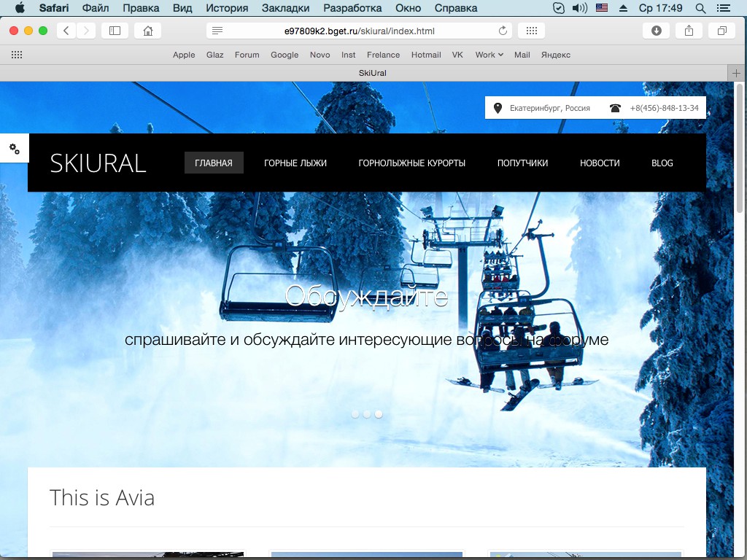Click the phone number +8(456)-848-13-34
Viewport: 747px width, 560px height.
pyautogui.click(x=664, y=108)
